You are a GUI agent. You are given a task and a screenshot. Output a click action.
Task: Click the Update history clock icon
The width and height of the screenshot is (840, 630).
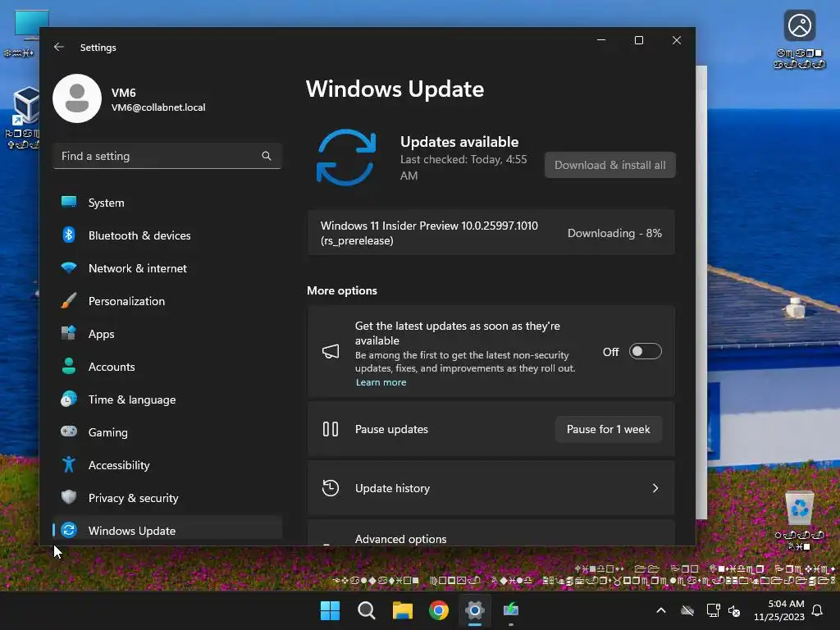tap(331, 488)
